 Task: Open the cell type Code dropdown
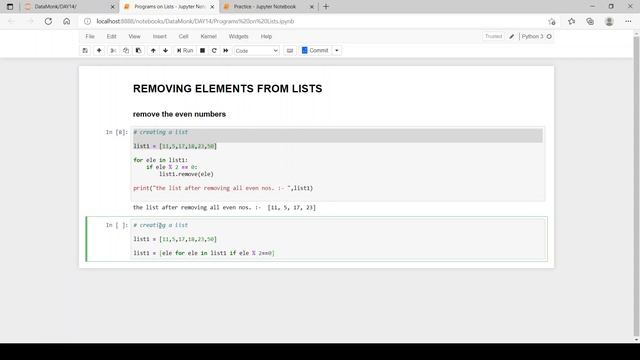click(257, 51)
